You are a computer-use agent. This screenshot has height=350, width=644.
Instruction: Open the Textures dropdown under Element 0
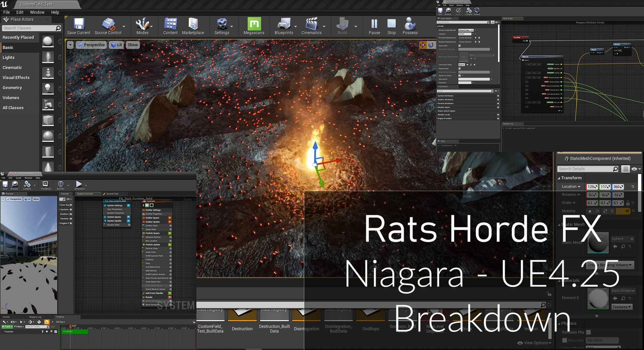pyautogui.click(x=622, y=307)
